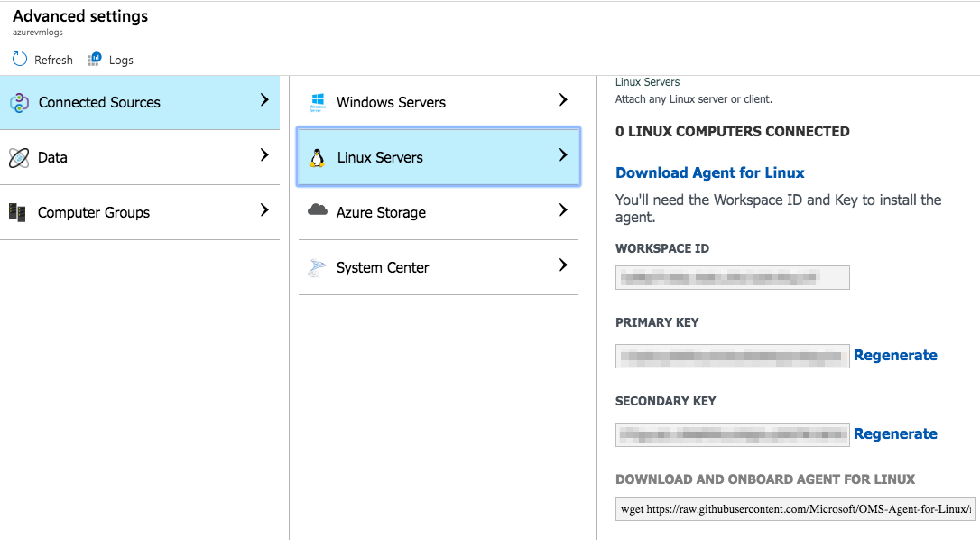Click the Data orbit icon
The height and width of the screenshot is (540, 980).
coord(19,158)
